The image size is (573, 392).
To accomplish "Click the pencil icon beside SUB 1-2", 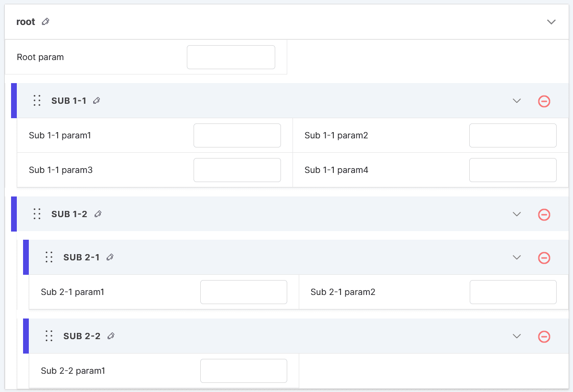I will point(98,214).
